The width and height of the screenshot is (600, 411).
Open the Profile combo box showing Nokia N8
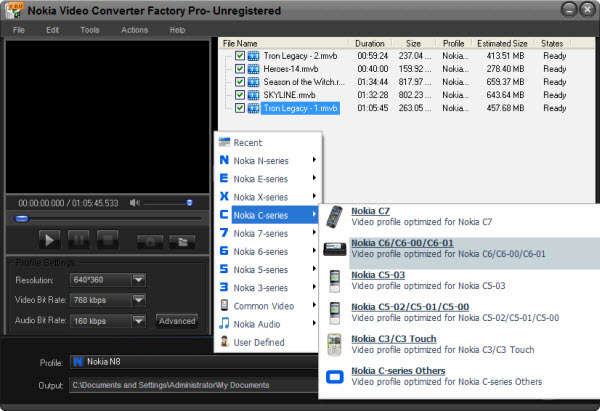coord(194,362)
